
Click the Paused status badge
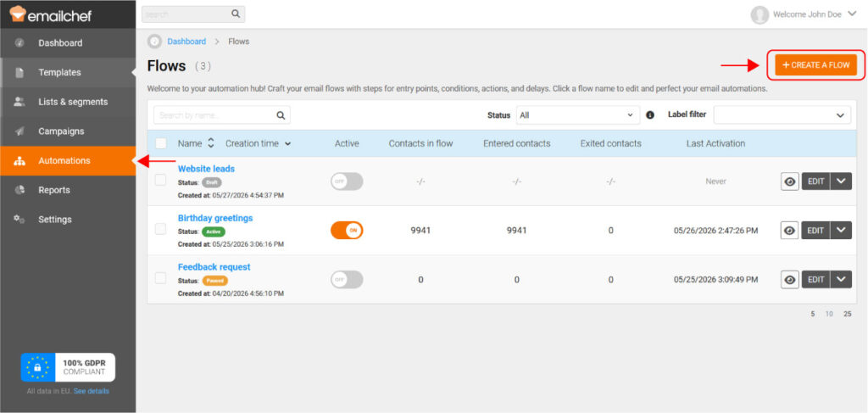(214, 281)
